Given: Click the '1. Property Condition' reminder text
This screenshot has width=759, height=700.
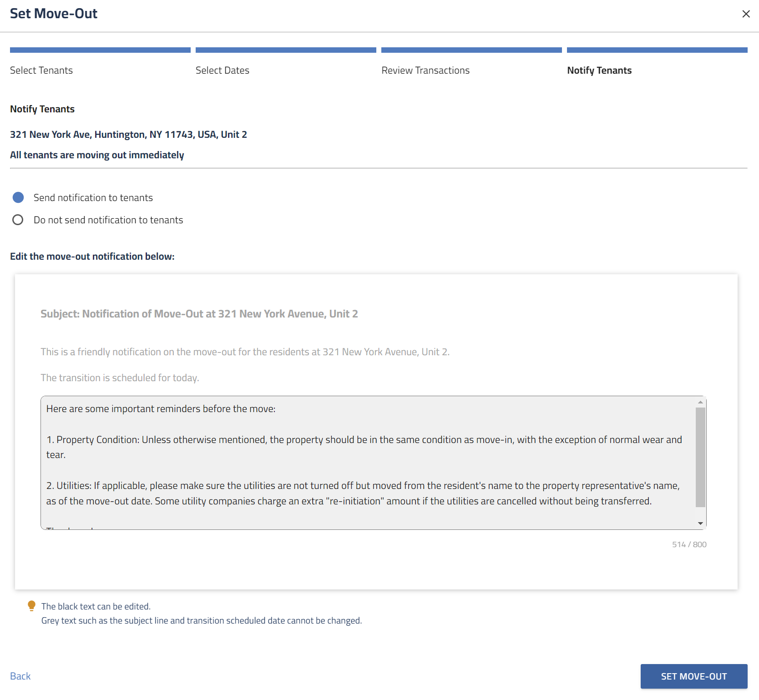Looking at the screenshot, I should tap(364, 447).
